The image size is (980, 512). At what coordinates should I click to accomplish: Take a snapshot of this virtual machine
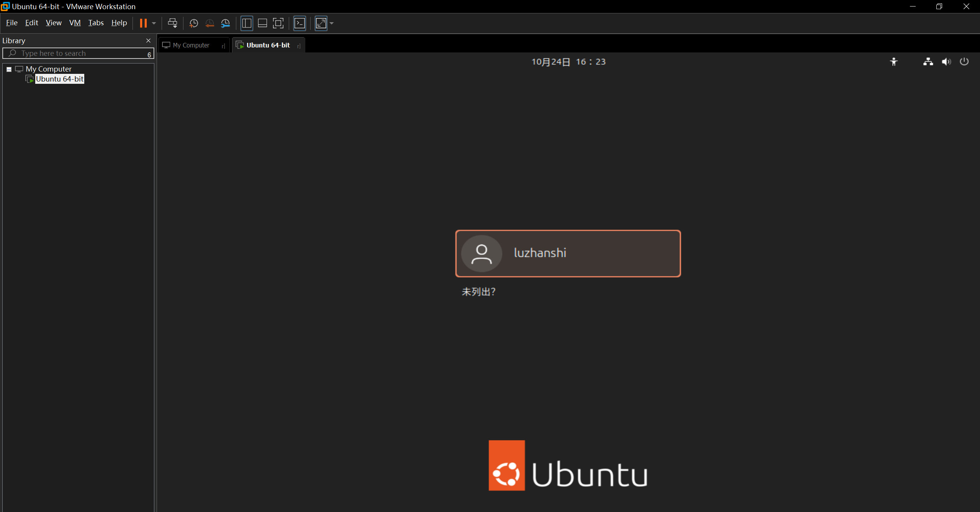coord(194,23)
